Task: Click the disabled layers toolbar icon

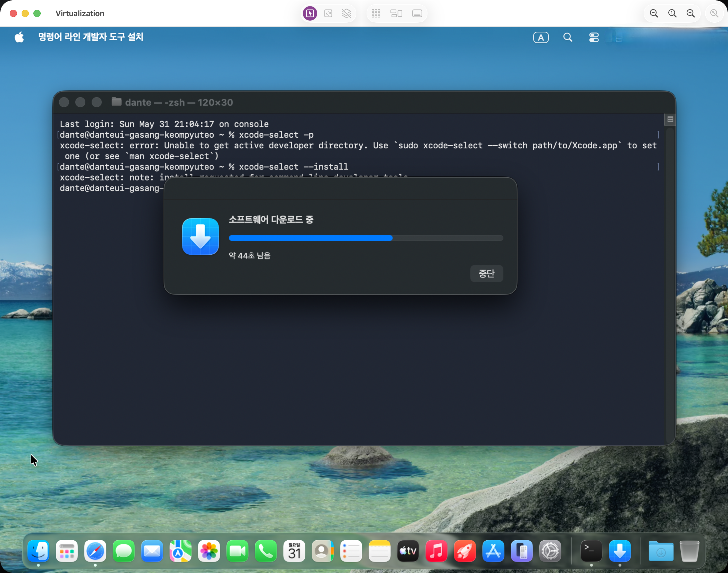Action: (x=347, y=13)
